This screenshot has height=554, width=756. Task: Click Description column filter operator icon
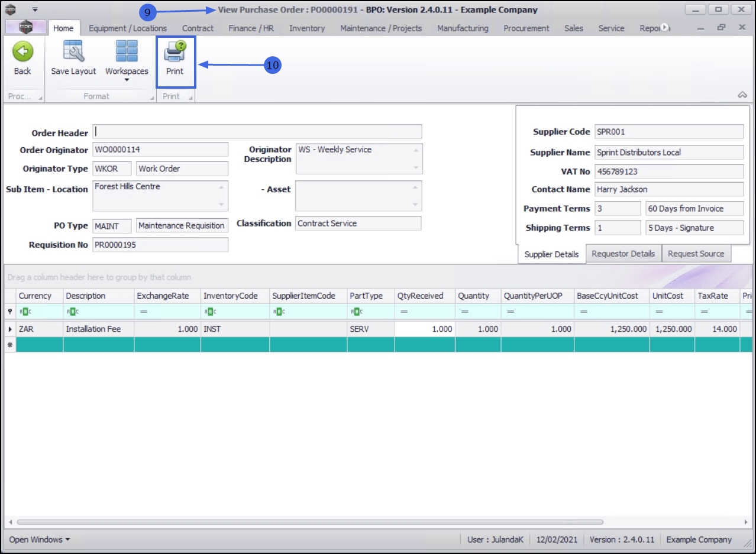[72, 312]
